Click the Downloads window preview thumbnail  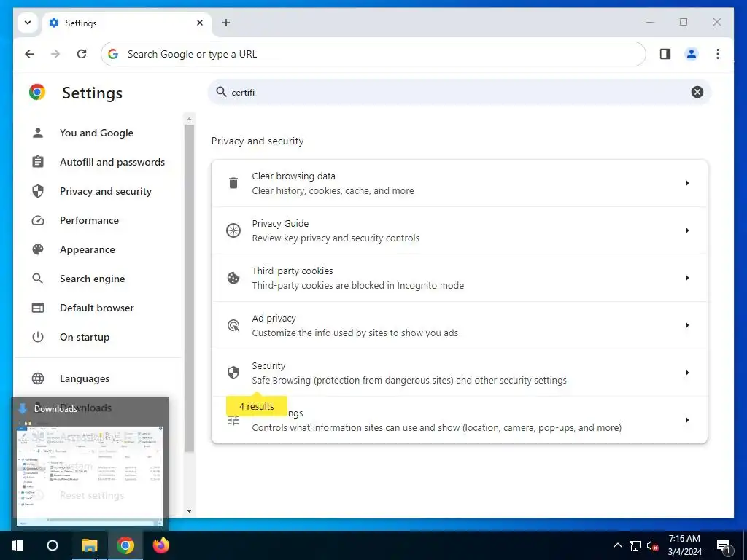point(90,475)
